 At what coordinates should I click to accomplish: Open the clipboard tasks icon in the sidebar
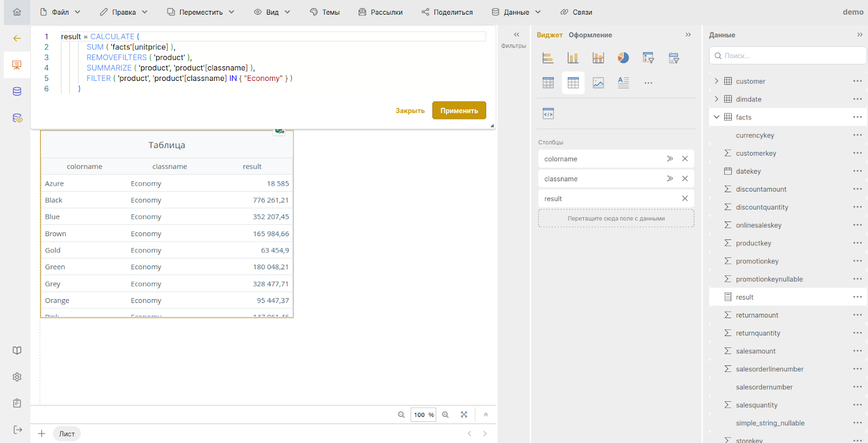[17, 403]
